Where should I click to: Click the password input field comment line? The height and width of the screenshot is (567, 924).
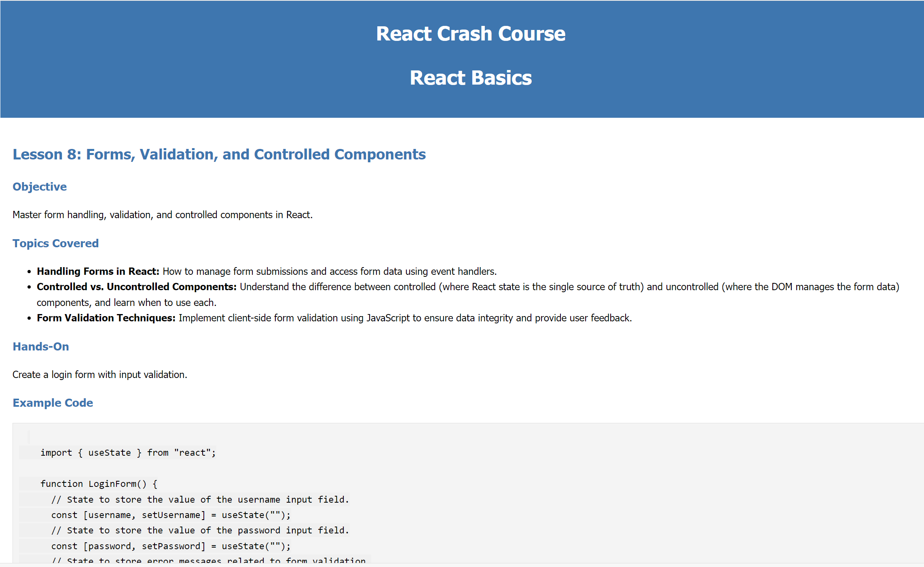tap(200, 530)
